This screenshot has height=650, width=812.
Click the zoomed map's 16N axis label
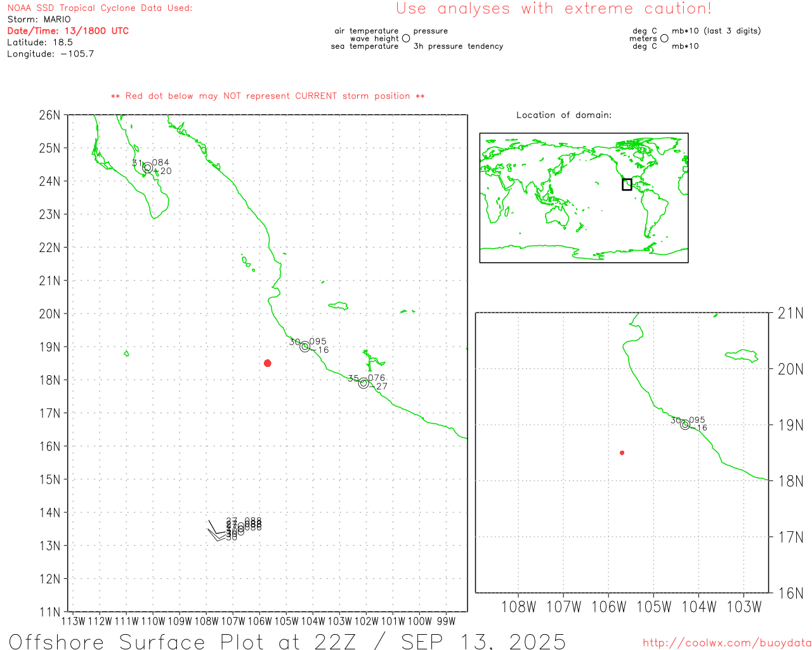[790, 594]
